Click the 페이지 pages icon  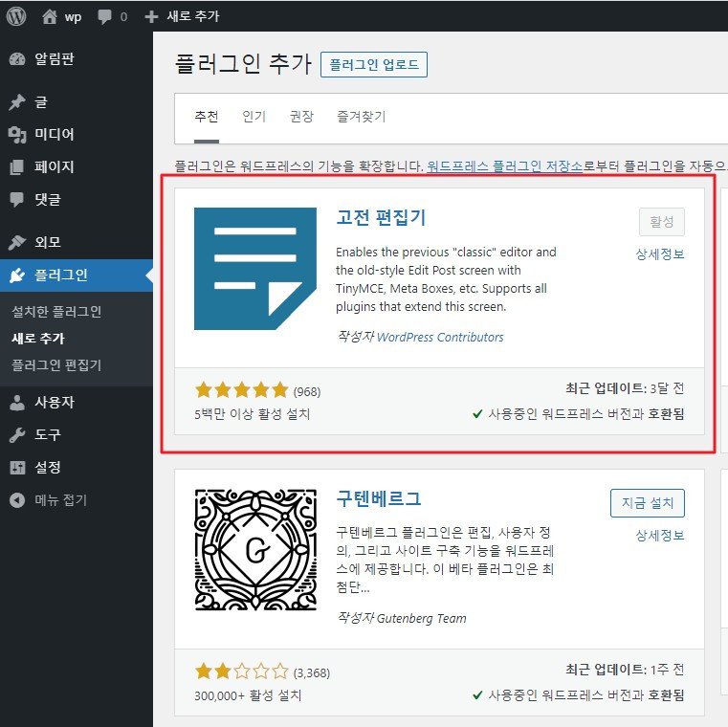[x=17, y=166]
